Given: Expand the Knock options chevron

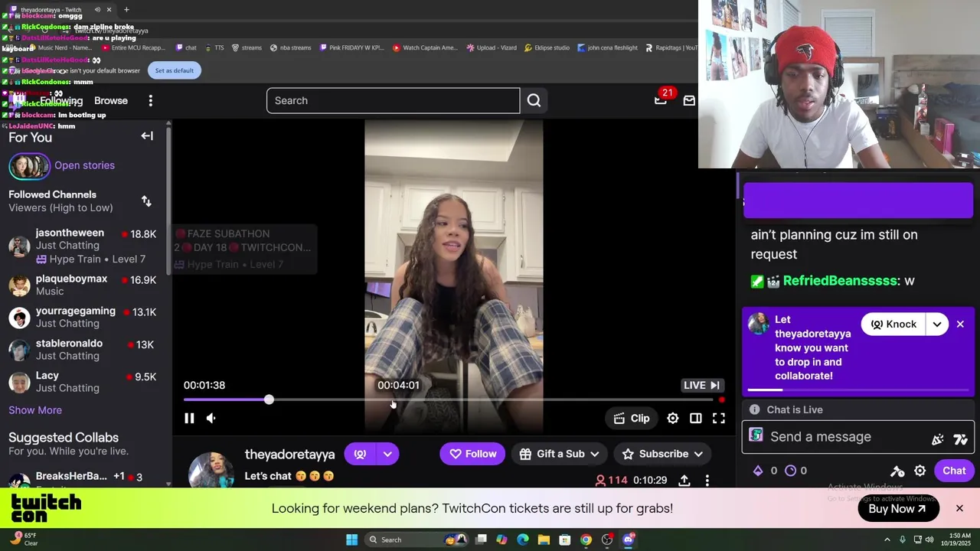Looking at the screenshot, I should [x=937, y=324].
